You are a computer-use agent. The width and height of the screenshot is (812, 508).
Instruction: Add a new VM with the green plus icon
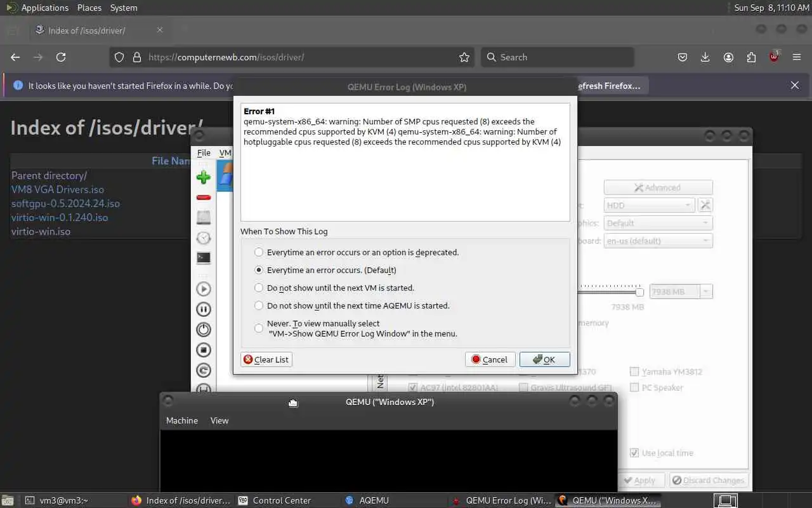click(204, 177)
